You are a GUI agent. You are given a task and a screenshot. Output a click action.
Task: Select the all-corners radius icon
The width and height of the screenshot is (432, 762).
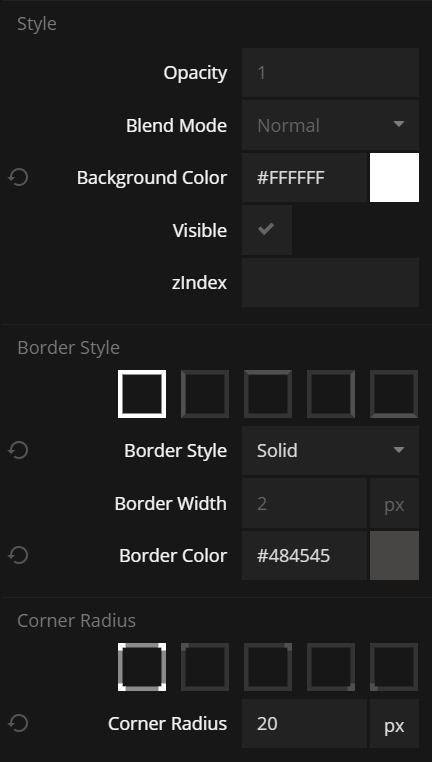tap(142, 667)
